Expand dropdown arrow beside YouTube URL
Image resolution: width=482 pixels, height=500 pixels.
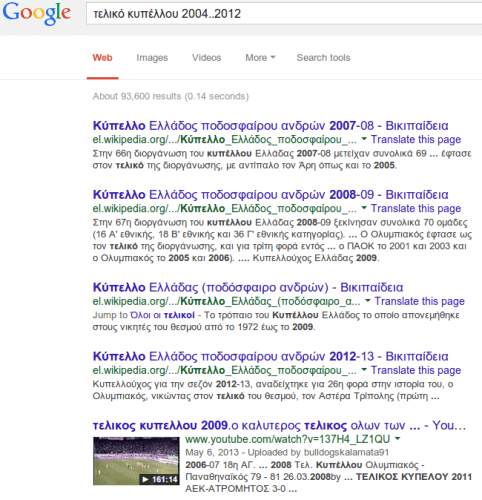tap(397, 439)
